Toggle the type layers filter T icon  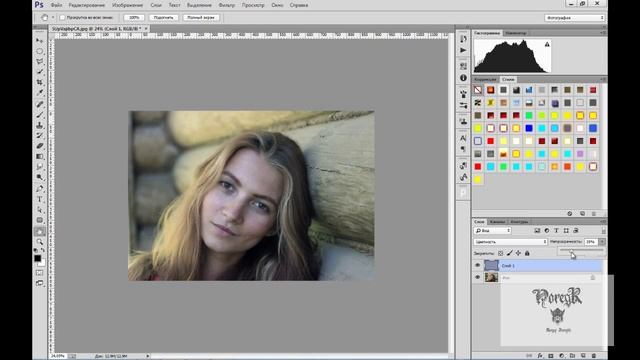coord(556,231)
